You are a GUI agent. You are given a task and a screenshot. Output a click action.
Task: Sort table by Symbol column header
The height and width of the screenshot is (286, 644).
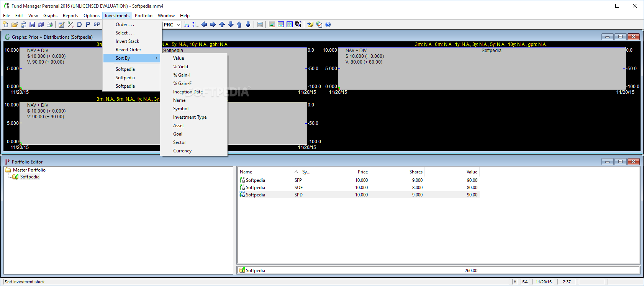[304, 172]
